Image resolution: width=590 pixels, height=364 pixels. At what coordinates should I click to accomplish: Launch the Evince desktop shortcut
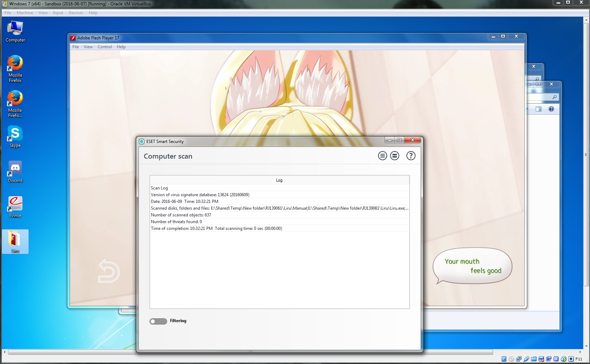[x=15, y=207]
